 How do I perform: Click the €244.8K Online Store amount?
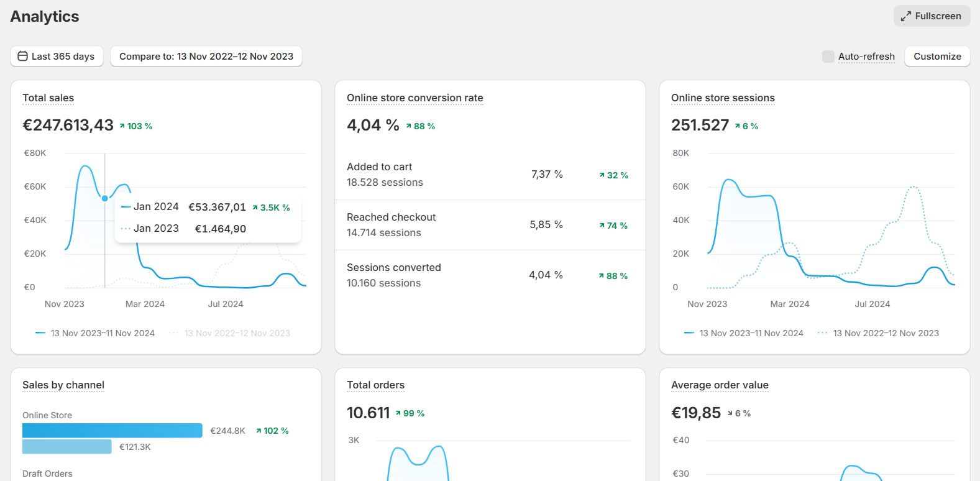click(228, 431)
